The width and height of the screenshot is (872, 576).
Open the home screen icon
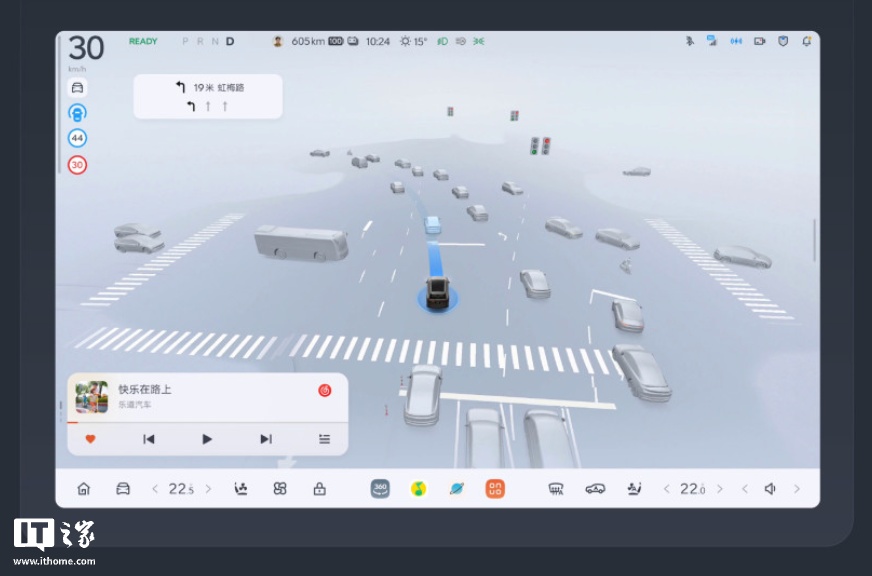84,489
